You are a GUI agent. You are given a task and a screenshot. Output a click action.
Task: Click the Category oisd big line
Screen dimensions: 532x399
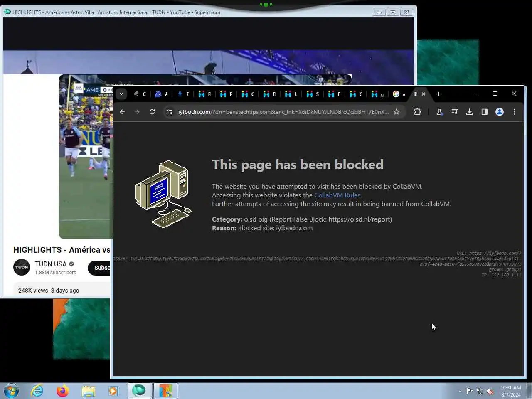click(302, 219)
